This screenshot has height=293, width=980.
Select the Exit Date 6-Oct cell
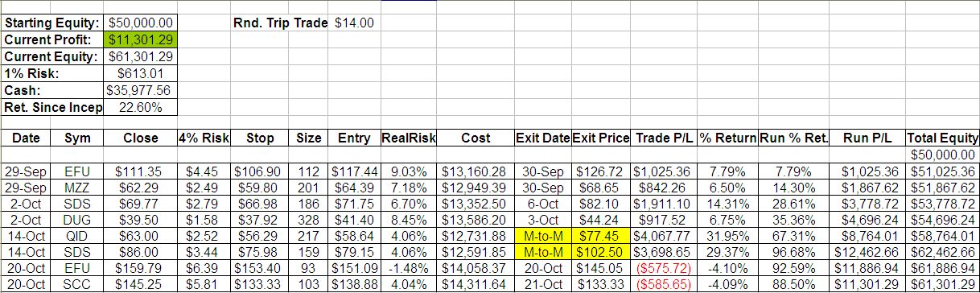coord(543,205)
